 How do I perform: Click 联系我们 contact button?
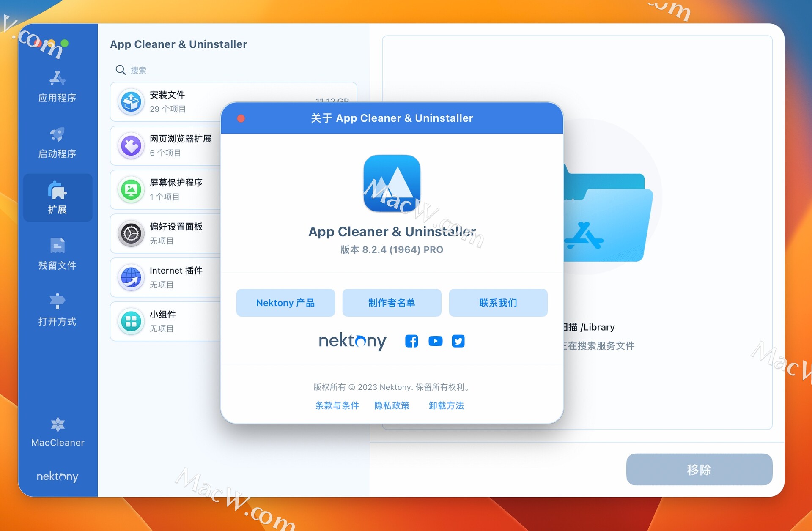tap(498, 303)
